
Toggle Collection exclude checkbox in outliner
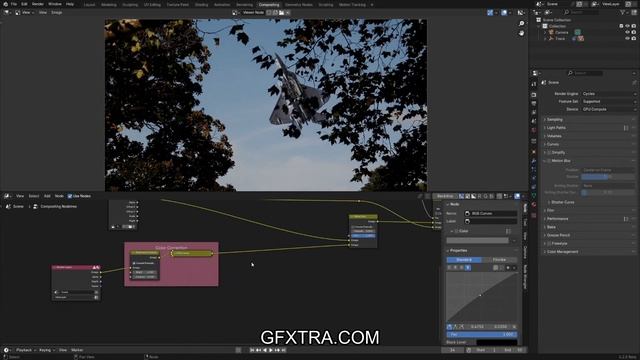pyautogui.click(x=621, y=26)
